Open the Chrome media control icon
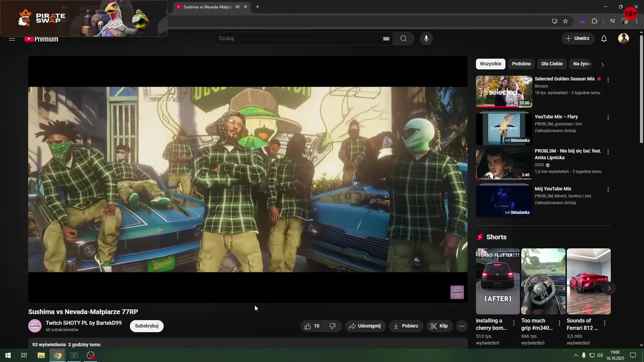Screen dimensions: 644x362 [x=612, y=21]
